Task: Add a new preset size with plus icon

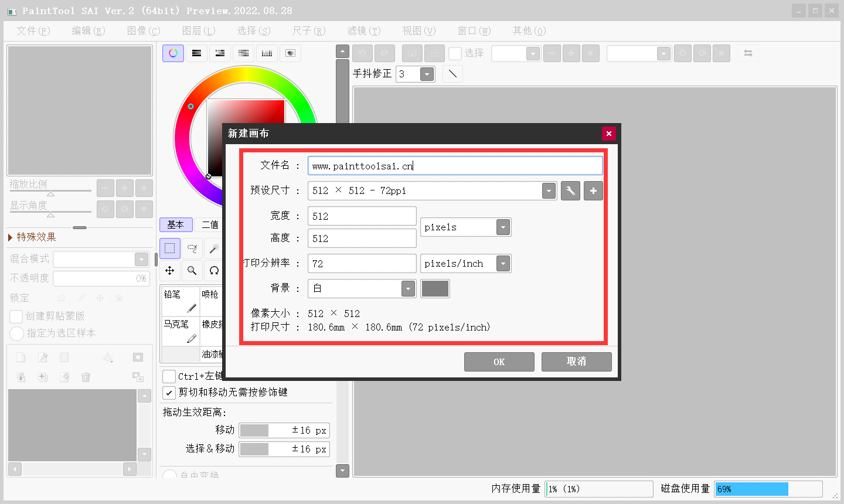Action: (593, 190)
